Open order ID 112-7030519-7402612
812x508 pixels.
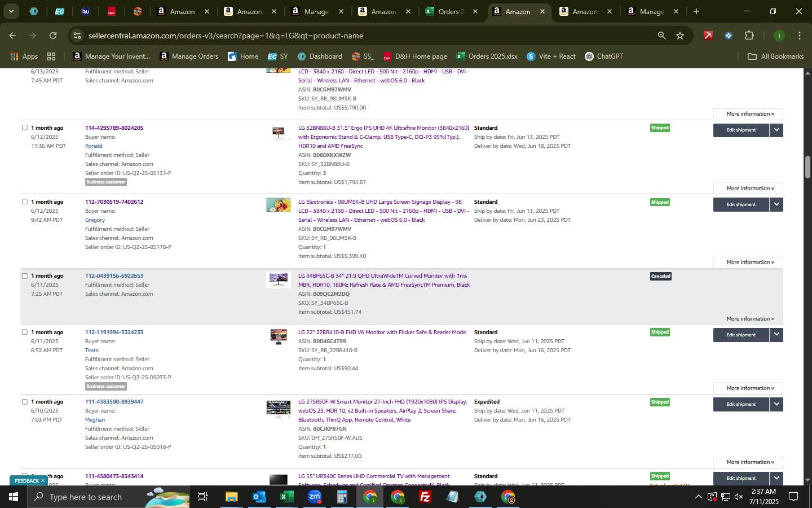pyautogui.click(x=114, y=202)
